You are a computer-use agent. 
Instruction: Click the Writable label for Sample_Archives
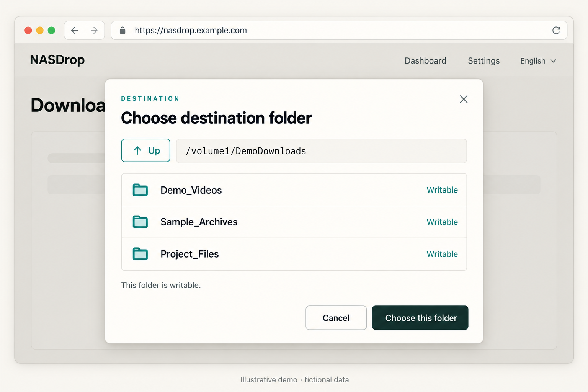pos(442,222)
